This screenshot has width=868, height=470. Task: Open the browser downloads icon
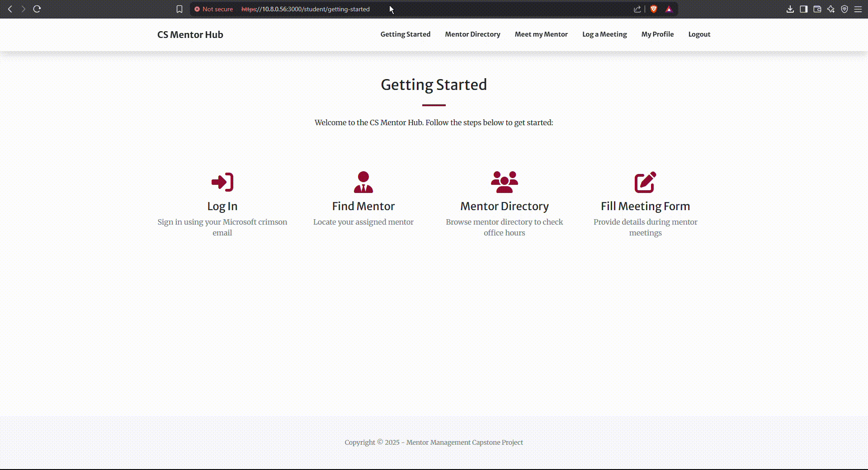click(790, 9)
